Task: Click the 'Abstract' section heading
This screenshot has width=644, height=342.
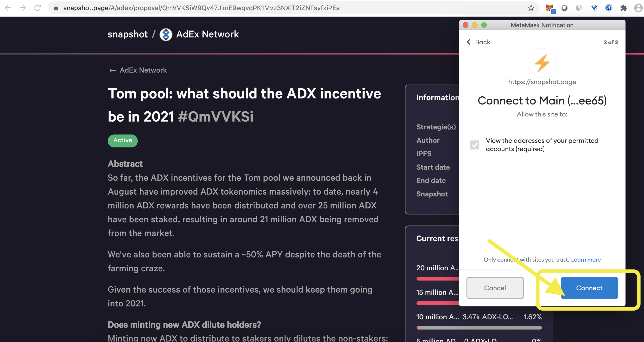Action: click(x=125, y=164)
